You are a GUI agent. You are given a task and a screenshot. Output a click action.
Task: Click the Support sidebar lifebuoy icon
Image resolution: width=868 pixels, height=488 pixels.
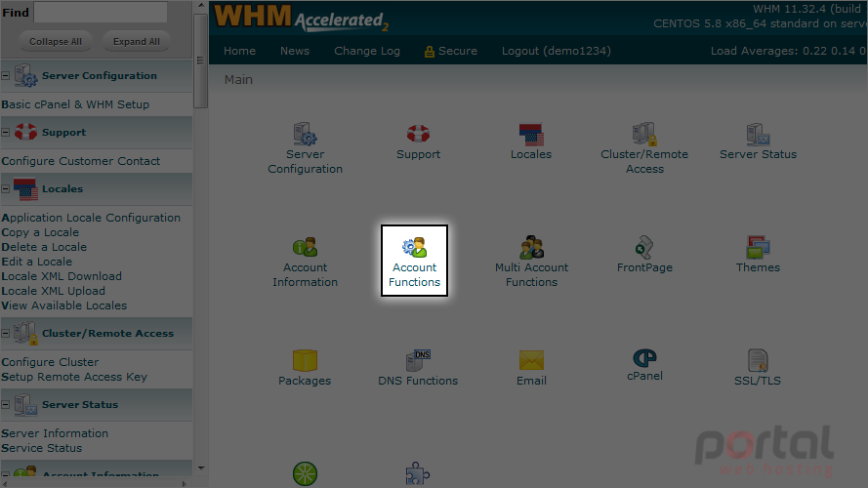click(25, 132)
